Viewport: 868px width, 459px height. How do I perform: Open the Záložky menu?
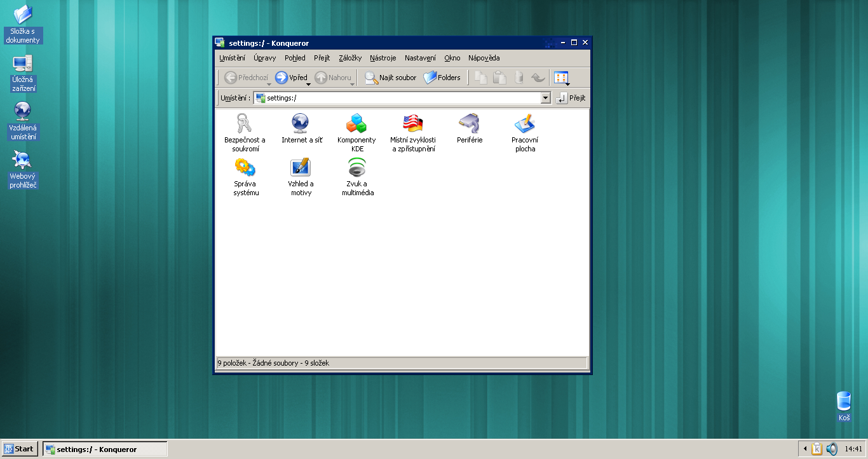pos(349,58)
